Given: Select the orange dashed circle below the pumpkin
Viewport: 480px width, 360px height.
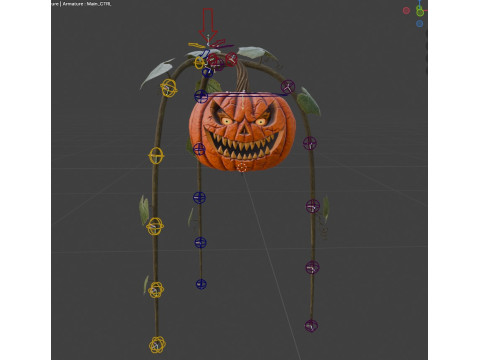Looking at the screenshot, I should 242,167.
